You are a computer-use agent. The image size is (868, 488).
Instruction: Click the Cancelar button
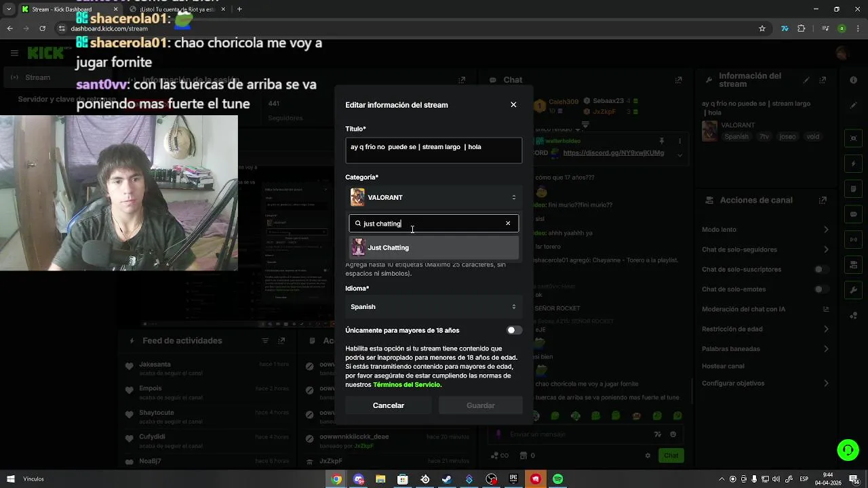(x=389, y=405)
